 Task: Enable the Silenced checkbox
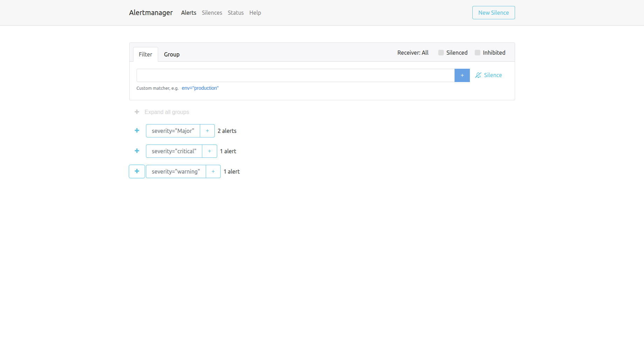[441, 52]
